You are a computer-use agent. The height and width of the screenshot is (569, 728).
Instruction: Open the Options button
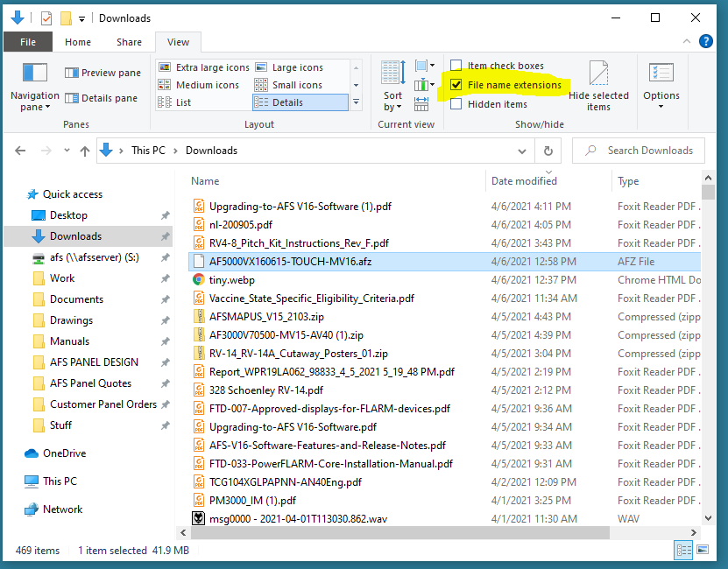pyautogui.click(x=661, y=87)
